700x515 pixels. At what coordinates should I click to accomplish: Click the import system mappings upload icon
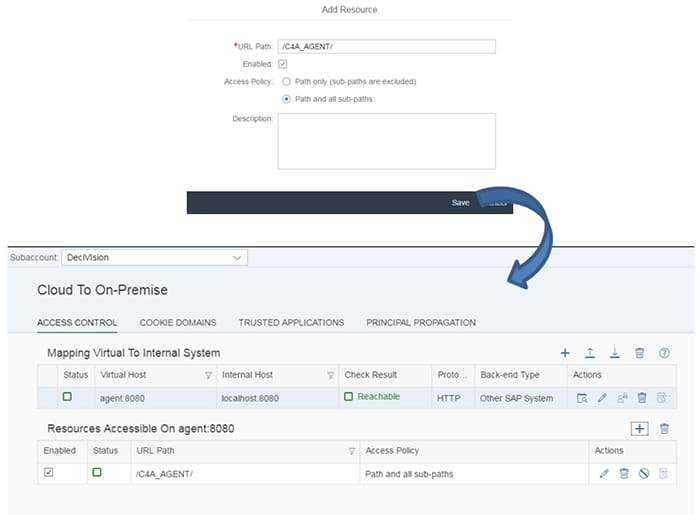coord(590,353)
